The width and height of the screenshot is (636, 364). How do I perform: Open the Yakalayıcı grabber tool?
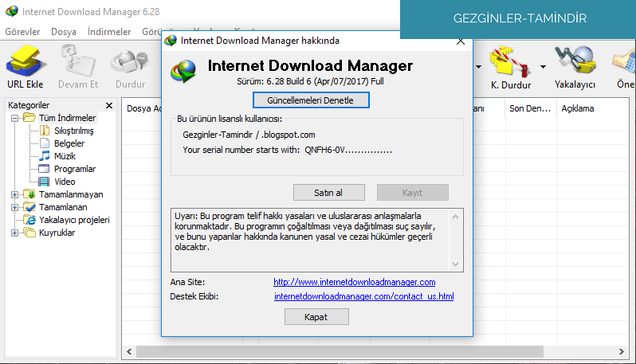click(x=575, y=61)
